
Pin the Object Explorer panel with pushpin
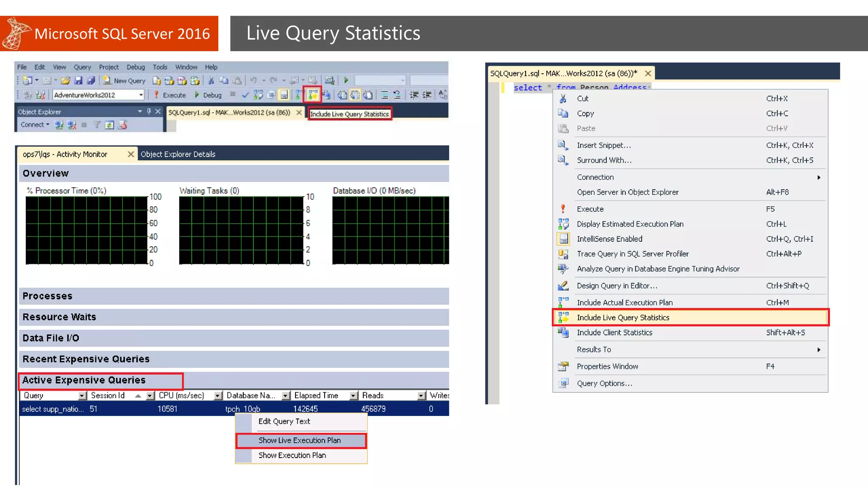[x=149, y=111]
